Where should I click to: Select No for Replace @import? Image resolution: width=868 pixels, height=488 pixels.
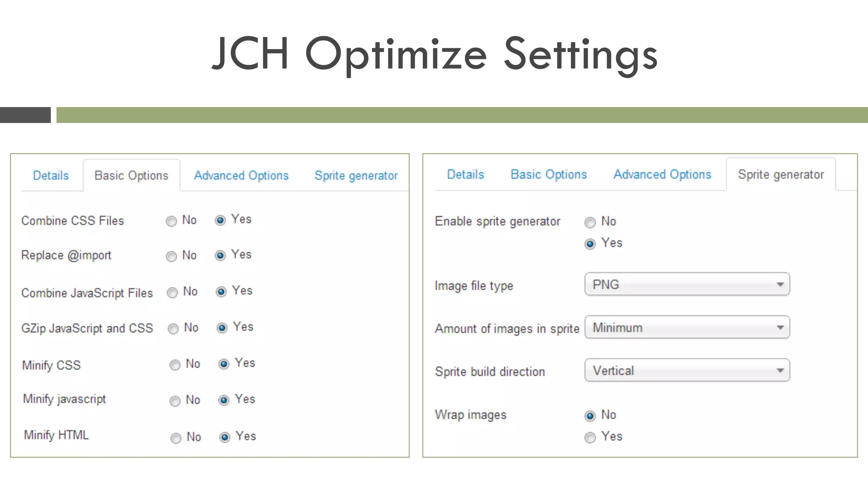click(171, 256)
